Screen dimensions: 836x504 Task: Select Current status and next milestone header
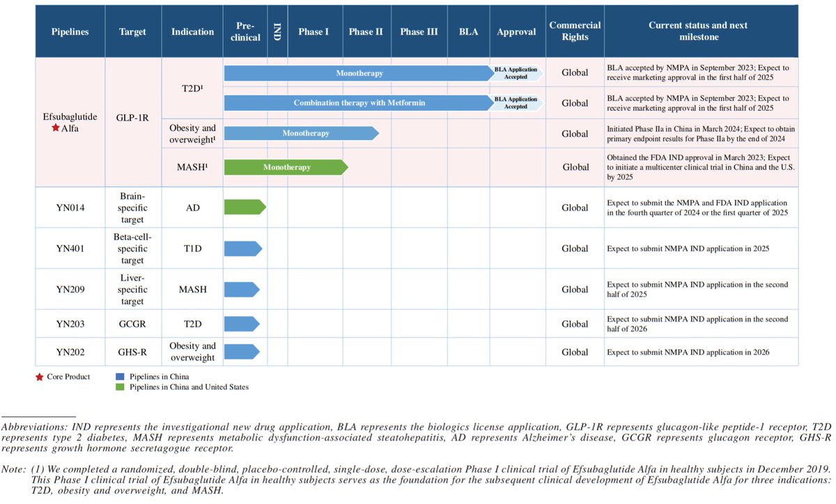coord(702,32)
